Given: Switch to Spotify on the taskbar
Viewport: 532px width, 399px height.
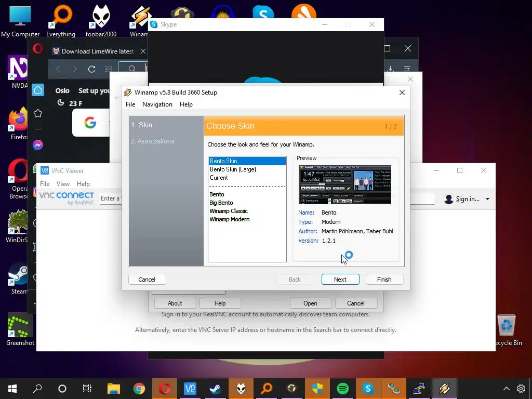Looking at the screenshot, I should pos(343,389).
